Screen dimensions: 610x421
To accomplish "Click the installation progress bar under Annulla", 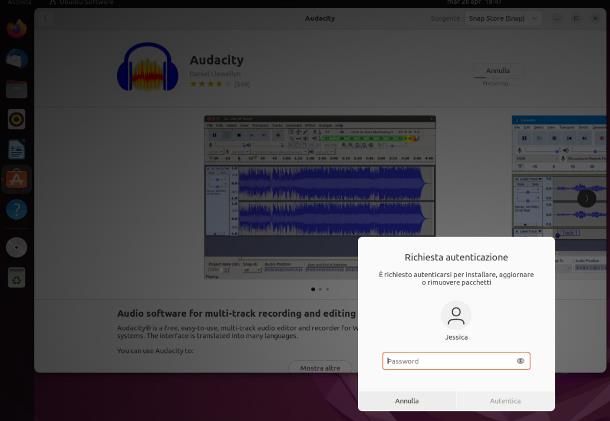I will point(496,78).
